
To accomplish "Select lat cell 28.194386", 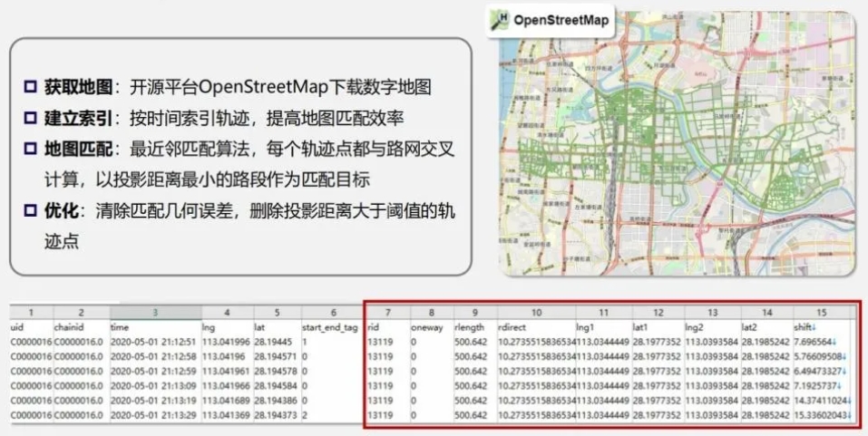I will pyautogui.click(x=278, y=401).
